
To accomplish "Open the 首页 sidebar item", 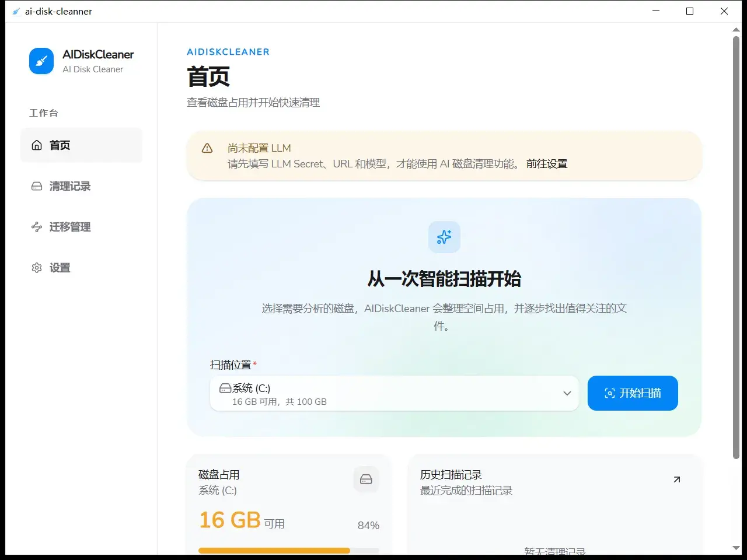I will click(81, 145).
